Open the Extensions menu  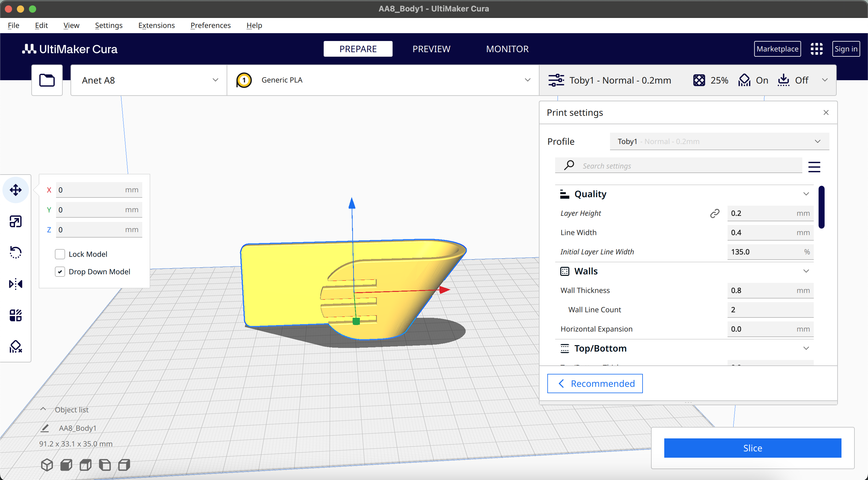(156, 25)
